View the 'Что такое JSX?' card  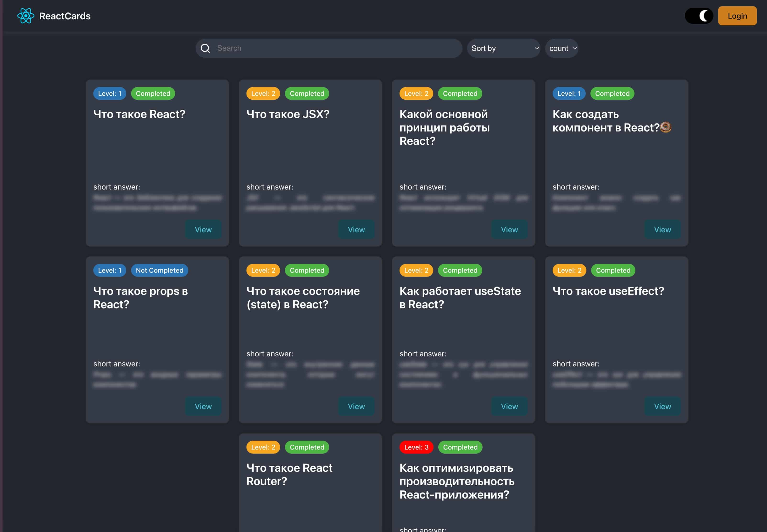click(356, 229)
